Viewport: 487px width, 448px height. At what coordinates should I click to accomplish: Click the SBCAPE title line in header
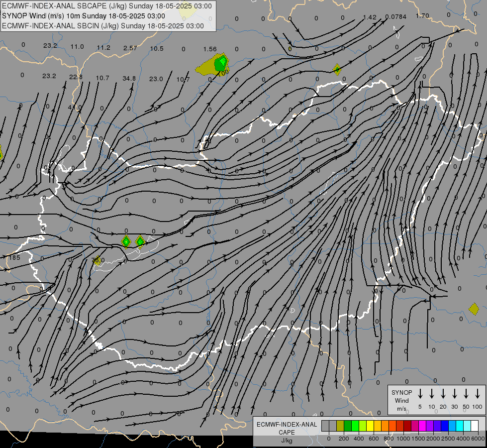pos(107,6)
